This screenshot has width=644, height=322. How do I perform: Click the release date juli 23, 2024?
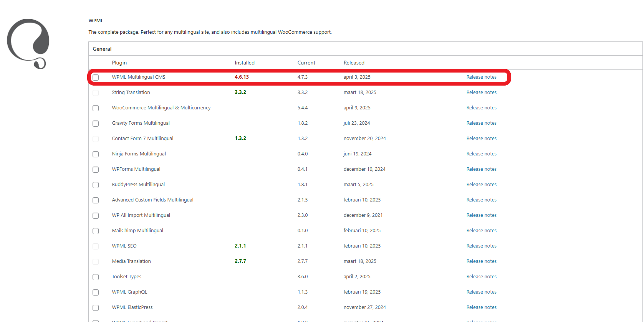pos(357,123)
